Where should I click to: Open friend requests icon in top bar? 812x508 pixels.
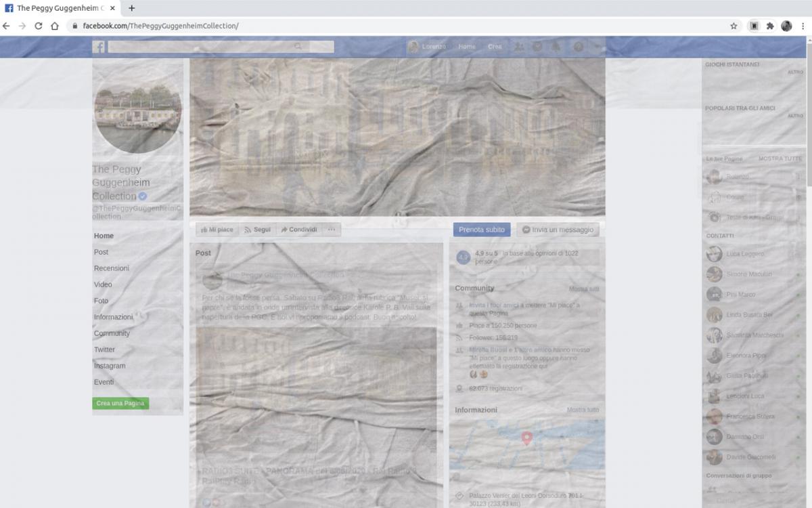click(x=519, y=47)
